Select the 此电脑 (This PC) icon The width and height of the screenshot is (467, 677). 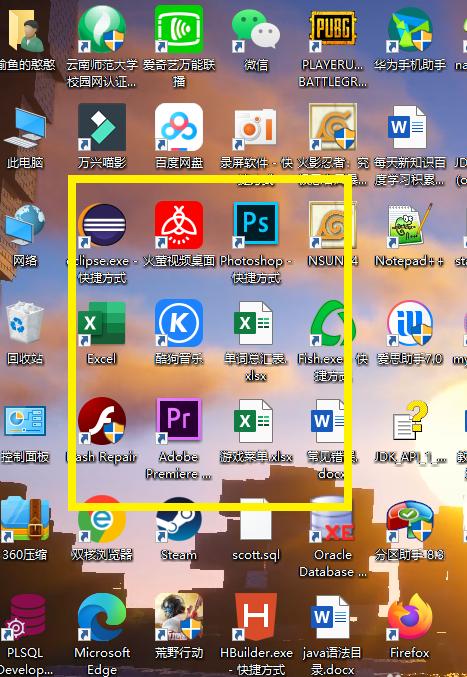click(x=25, y=127)
